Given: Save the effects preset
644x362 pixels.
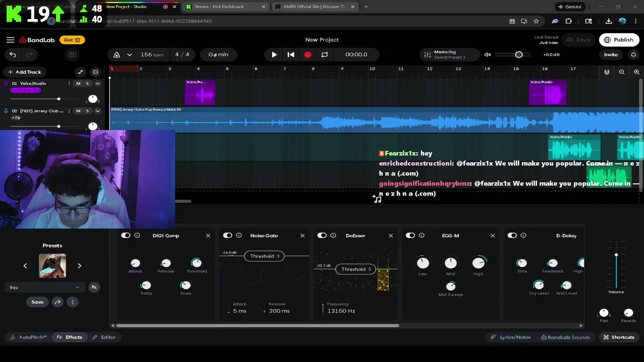Looking at the screenshot, I should pos(37,302).
